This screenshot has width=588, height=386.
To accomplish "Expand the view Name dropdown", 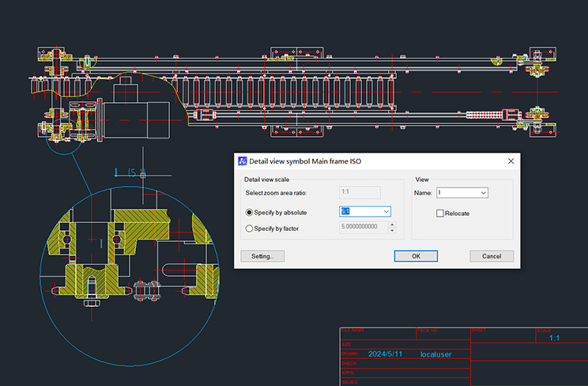I will pos(484,192).
